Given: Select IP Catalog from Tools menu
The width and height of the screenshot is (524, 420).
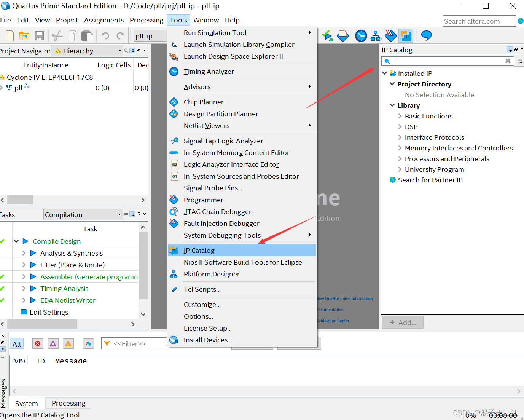Looking at the screenshot, I should [x=242, y=251].
